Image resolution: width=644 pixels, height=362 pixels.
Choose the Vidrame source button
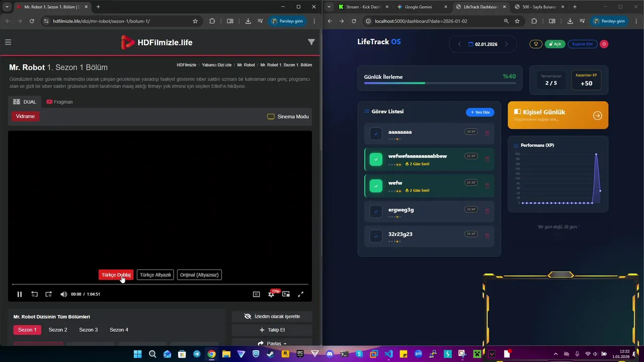tap(25, 116)
